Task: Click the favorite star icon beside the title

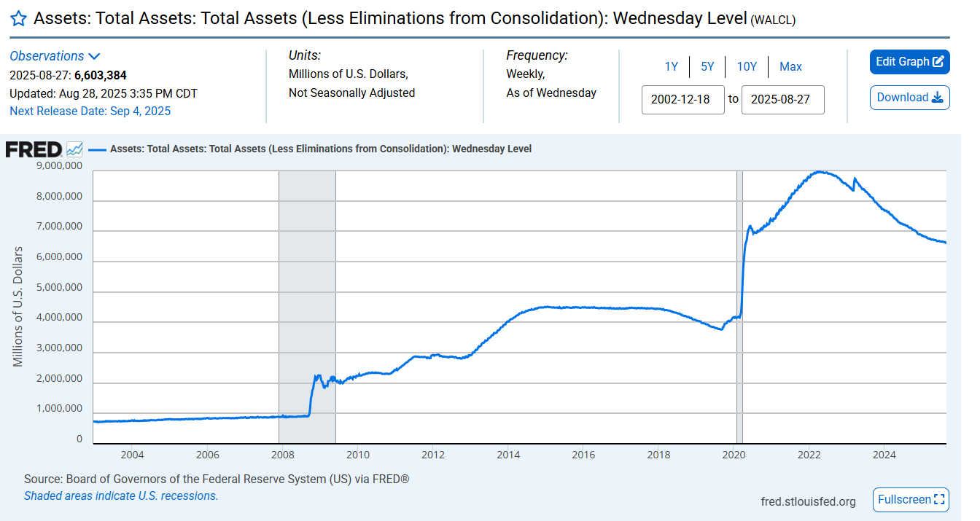Action: tap(19, 19)
